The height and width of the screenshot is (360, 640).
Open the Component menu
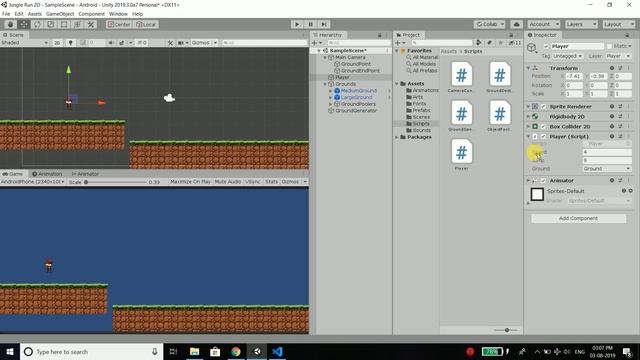(x=91, y=14)
